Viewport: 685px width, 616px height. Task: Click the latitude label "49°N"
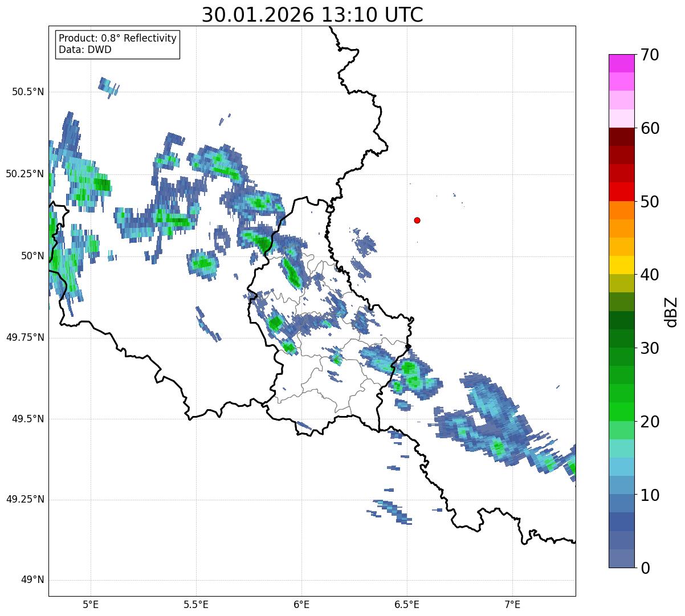coord(32,580)
